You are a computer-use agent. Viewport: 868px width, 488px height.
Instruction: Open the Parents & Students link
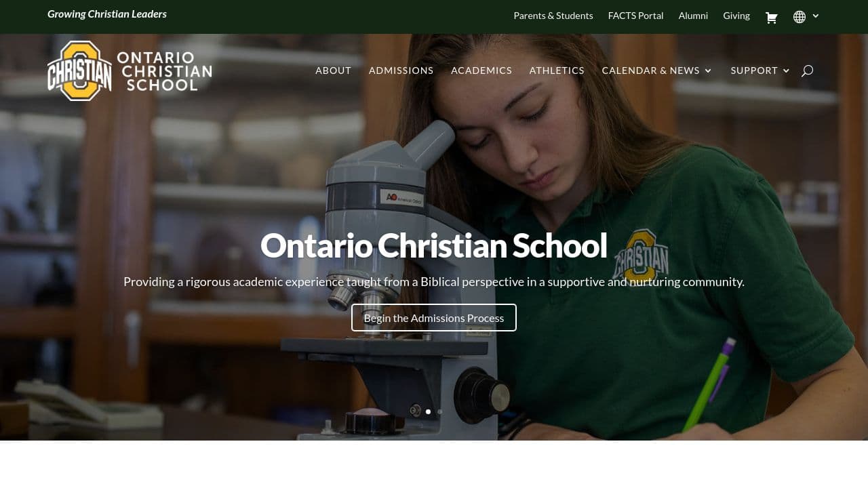point(553,16)
